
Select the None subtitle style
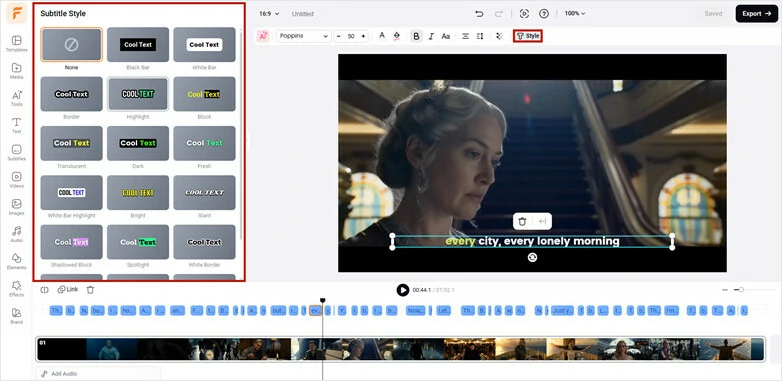[x=71, y=45]
